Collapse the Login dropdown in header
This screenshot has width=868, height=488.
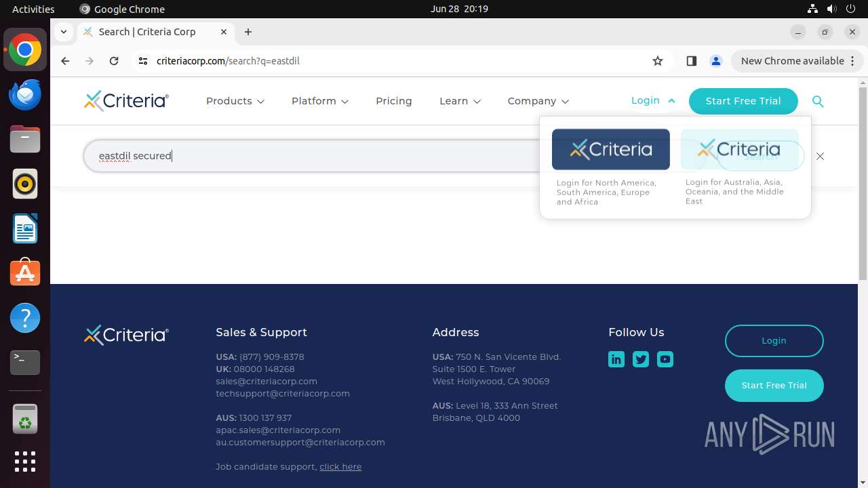[x=653, y=100]
